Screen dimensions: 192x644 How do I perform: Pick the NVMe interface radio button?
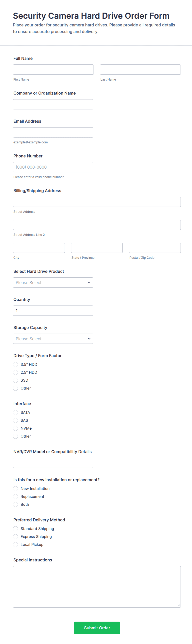15,428
